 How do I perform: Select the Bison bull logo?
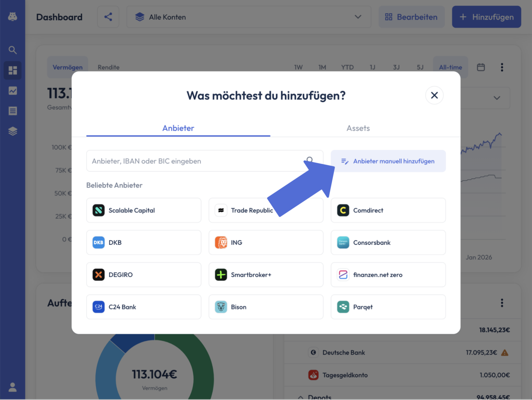(x=221, y=307)
